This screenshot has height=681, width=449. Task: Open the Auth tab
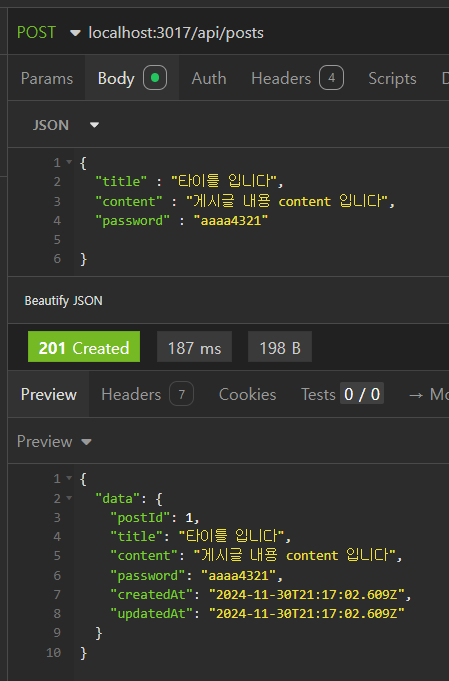click(x=209, y=79)
